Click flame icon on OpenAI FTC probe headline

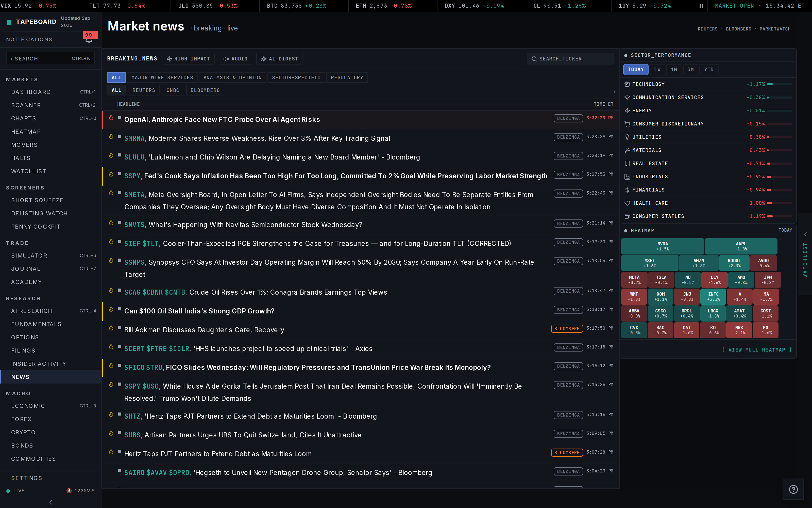pos(111,118)
